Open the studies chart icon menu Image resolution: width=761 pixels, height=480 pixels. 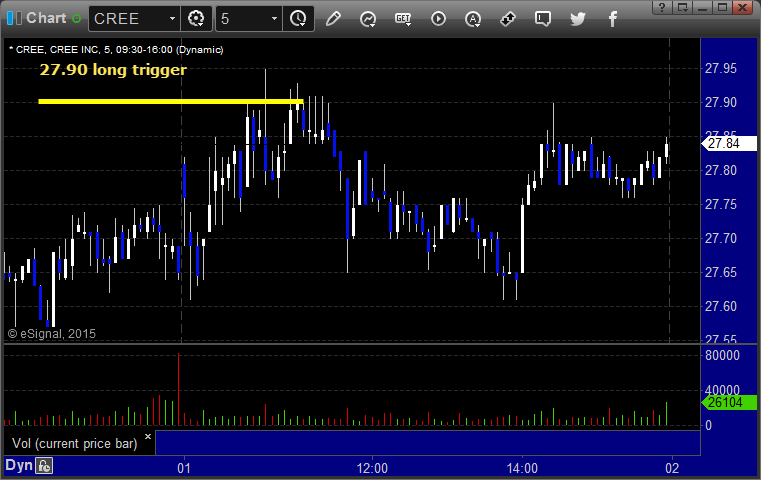tap(368, 19)
